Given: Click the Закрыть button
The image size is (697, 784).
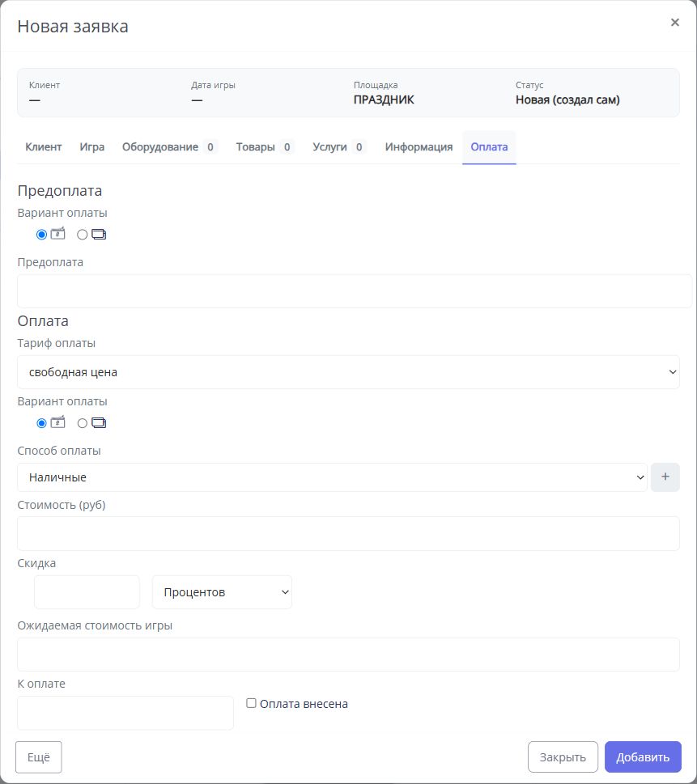Looking at the screenshot, I should 563,757.
